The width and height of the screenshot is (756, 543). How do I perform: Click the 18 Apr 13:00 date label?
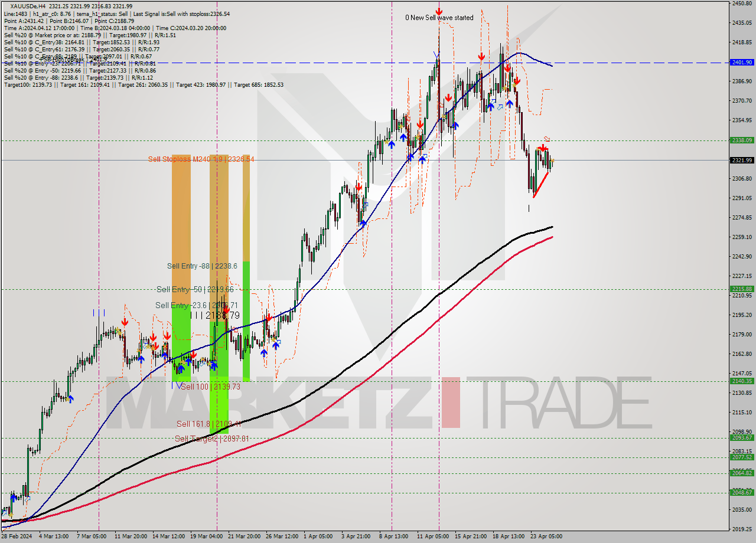(x=508, y=537)
